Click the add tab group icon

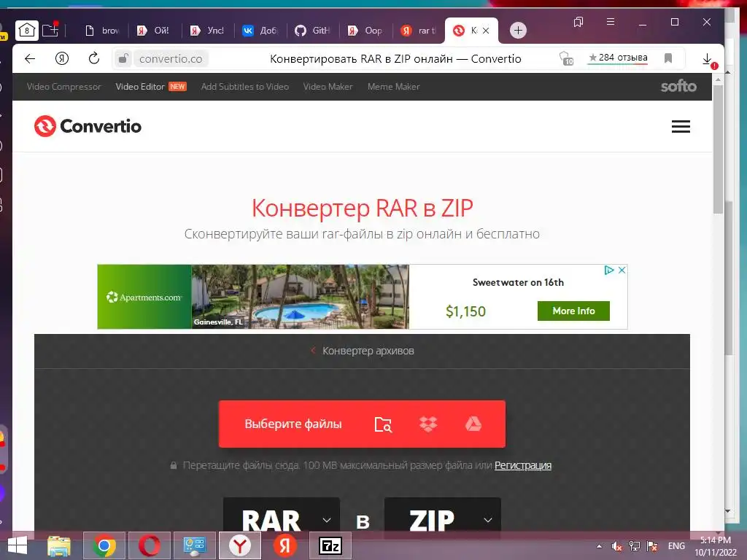50,30
